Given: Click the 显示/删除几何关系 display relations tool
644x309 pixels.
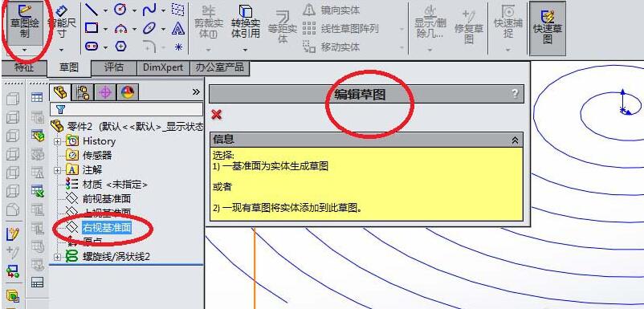Looking at the screenshot, I should [x=430, y=22].
